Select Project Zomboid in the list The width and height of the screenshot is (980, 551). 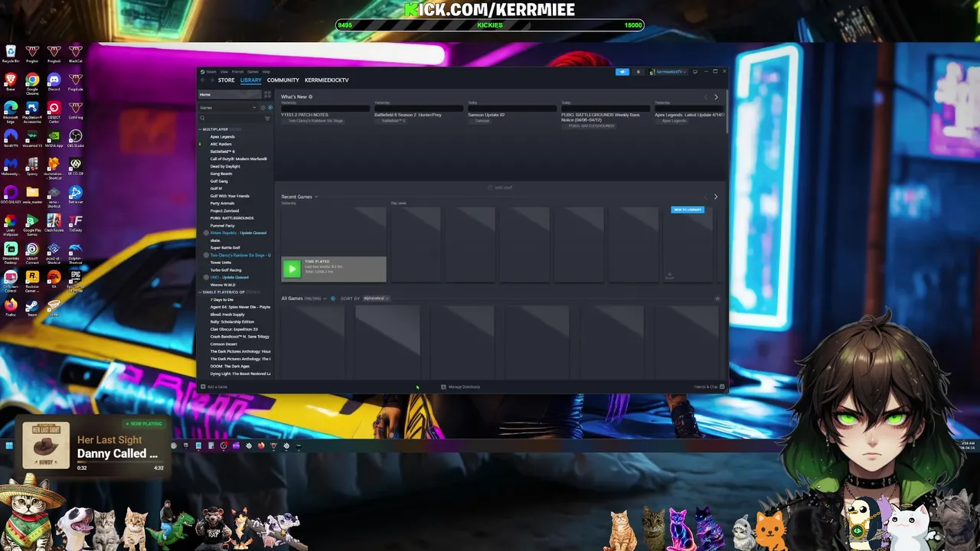(x=225, y=210)
